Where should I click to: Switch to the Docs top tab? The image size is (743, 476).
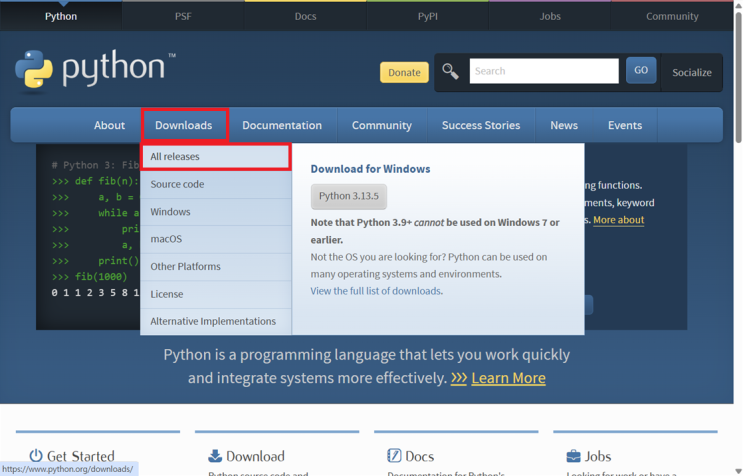click(x=305, y=16)
